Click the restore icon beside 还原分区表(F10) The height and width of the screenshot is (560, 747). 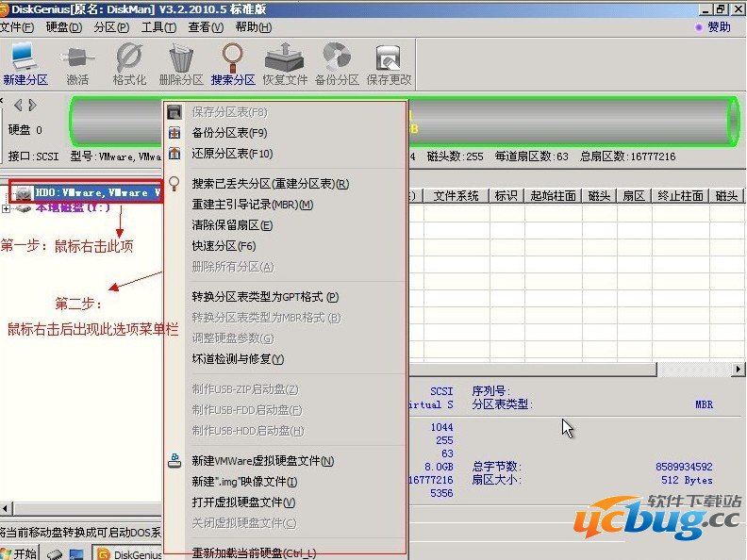click(174, 154)
